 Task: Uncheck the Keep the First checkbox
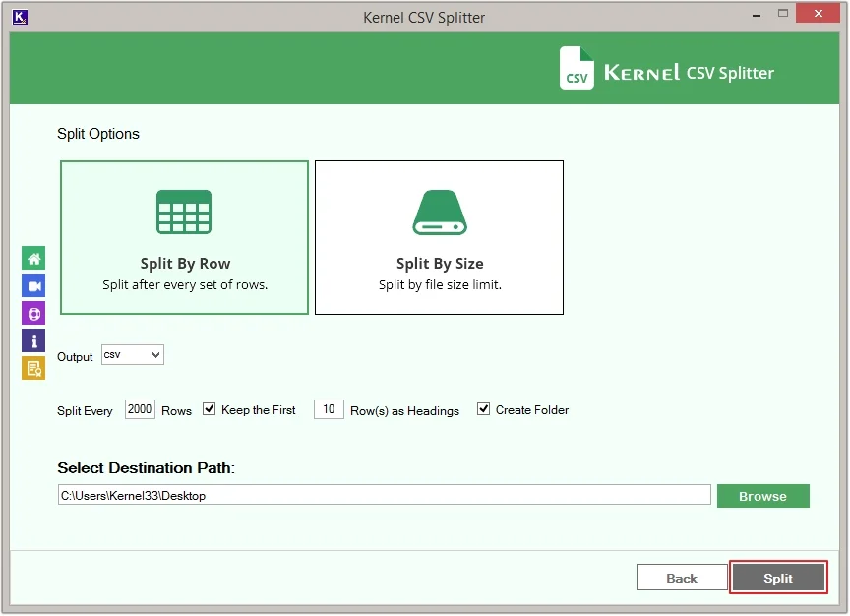pyautogui.click(x=209, y=409)
